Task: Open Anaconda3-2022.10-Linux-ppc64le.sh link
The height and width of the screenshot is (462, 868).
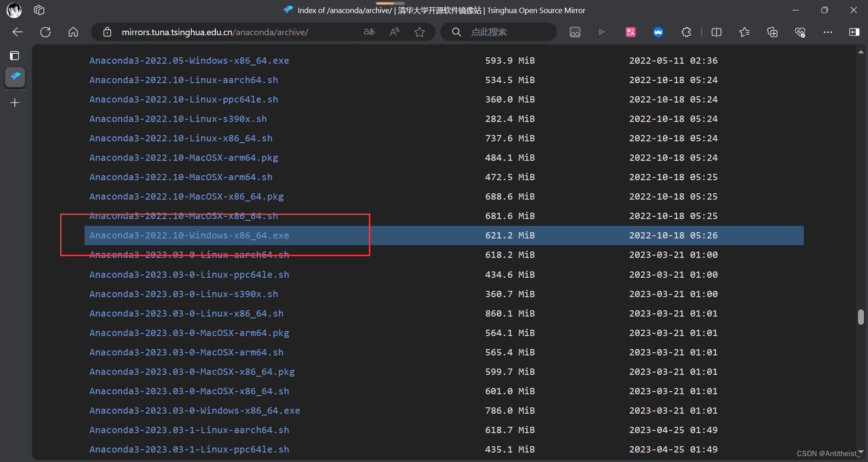Action: (x=184, y=99)
